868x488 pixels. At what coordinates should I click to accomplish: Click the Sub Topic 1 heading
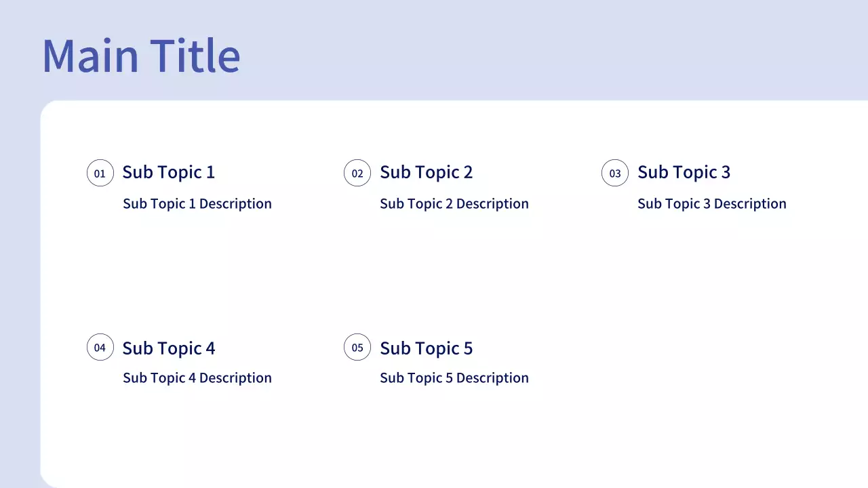click(x=168, y=172)
